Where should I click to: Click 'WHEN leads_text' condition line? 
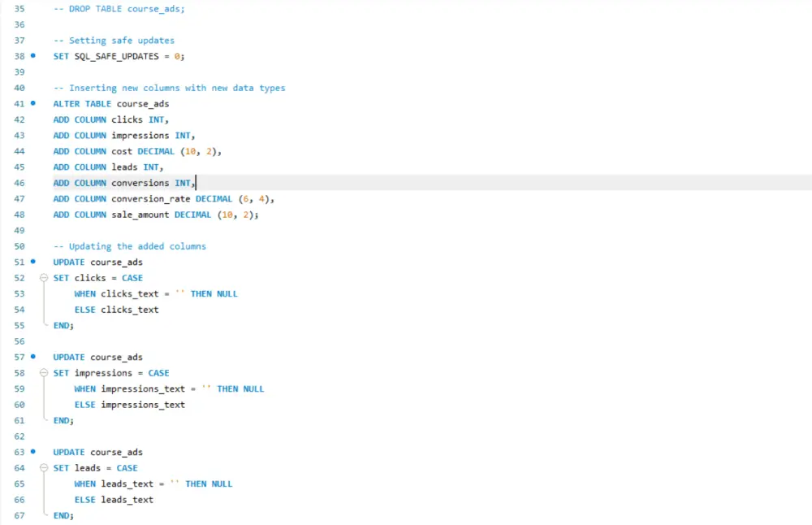[x=153, y=484]
